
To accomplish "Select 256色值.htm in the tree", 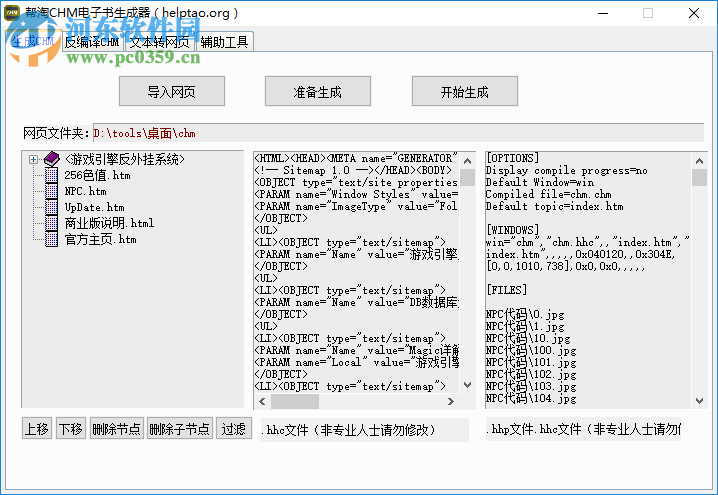I will [97, 175].
